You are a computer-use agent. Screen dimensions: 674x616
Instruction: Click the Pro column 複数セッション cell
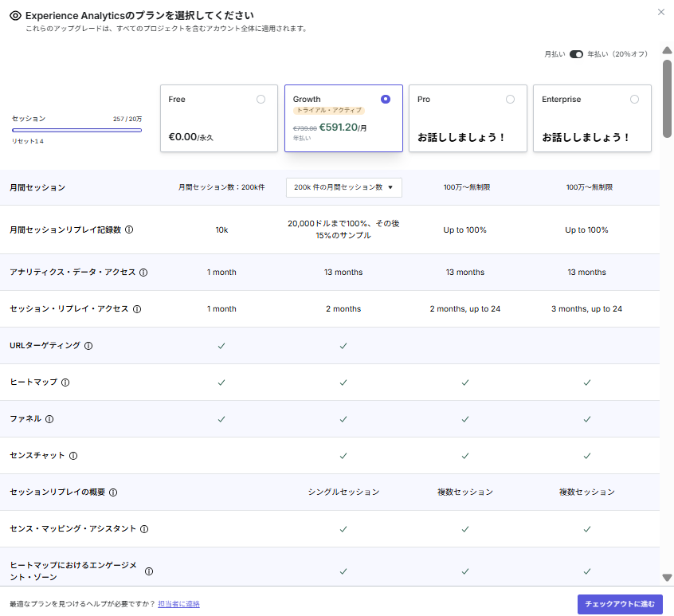click(465, 492)
